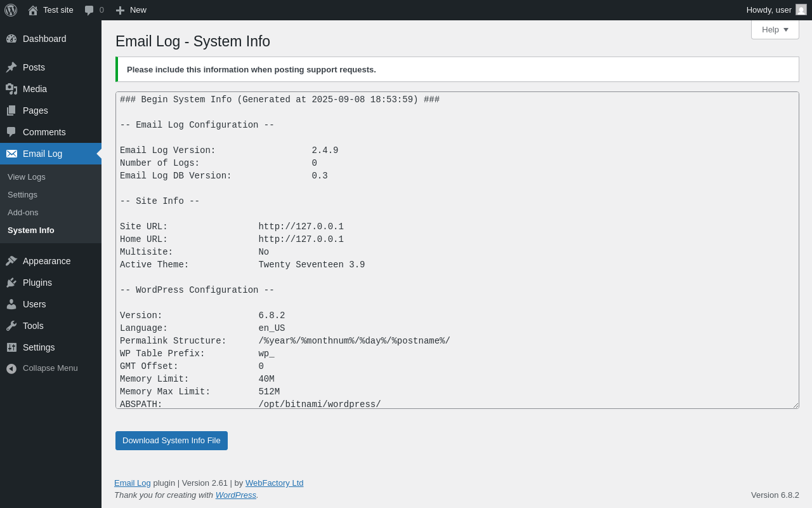The height and width of the screenshot is (508, 812).
Task: Open the comments bubble icon in admin bar
Action: click(89, 10)
